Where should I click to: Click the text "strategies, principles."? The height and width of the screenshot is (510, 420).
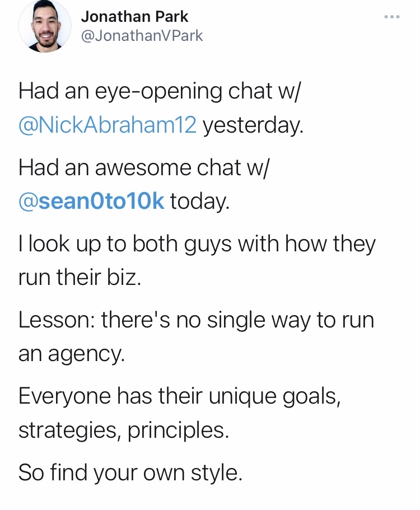[124, 431]
